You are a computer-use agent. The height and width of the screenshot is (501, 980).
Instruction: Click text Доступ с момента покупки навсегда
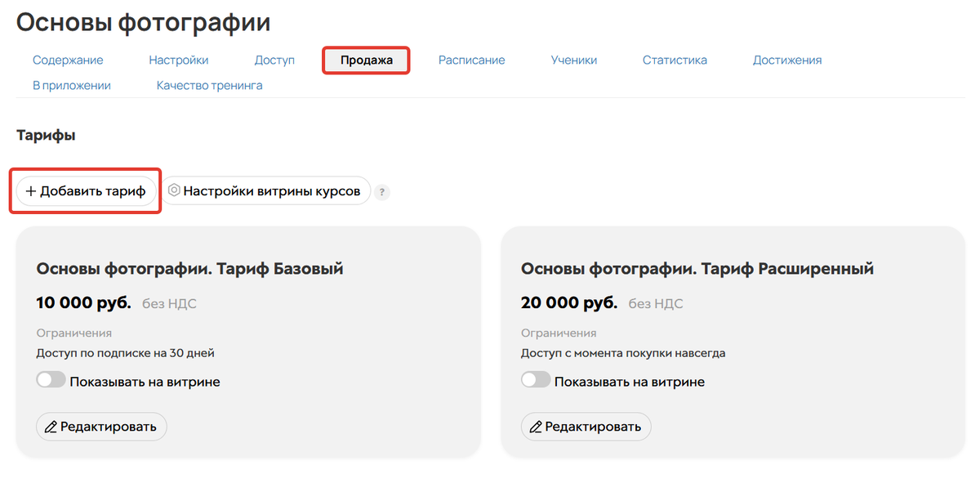click(623, 354)
